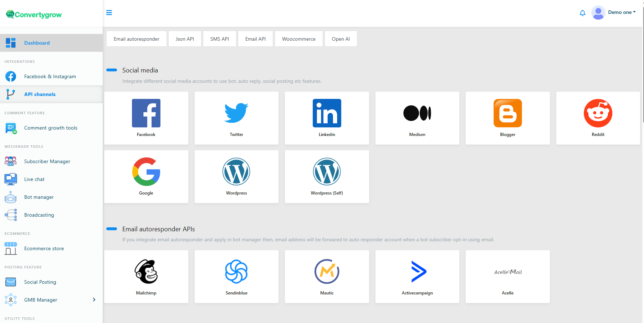Click the Social media section heading
644x323 pixels.
pyautogui.click(x=140, y=70)
